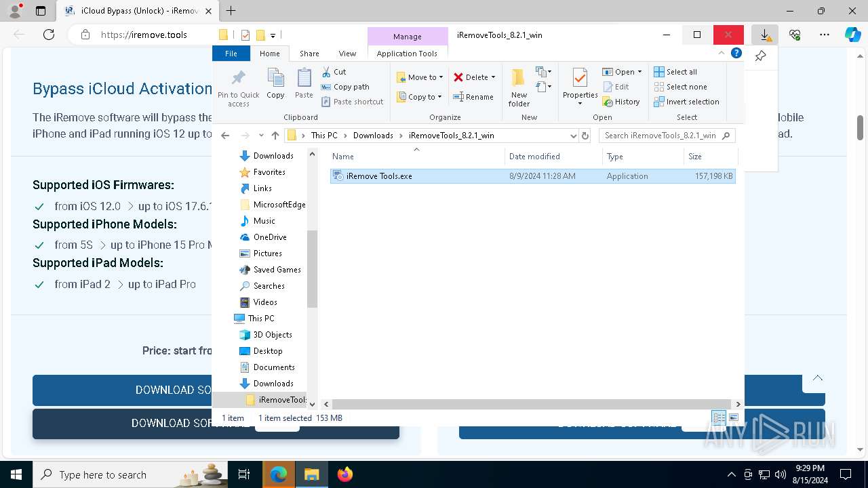Viewport: 868px width, 488px height.
Task: Switch to View ribbon tab
Action: [347, 54]
